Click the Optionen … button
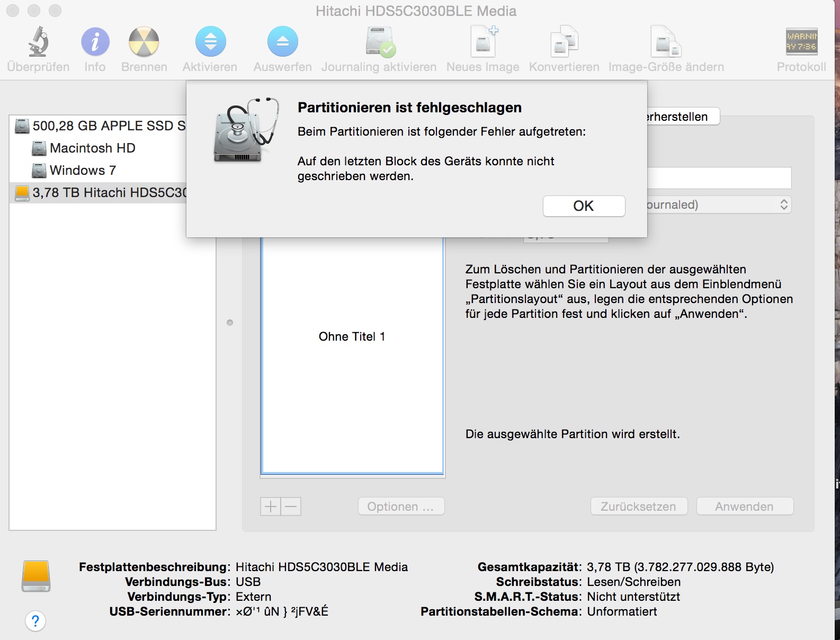The image size is (840, 640). [x=401, y=506]
